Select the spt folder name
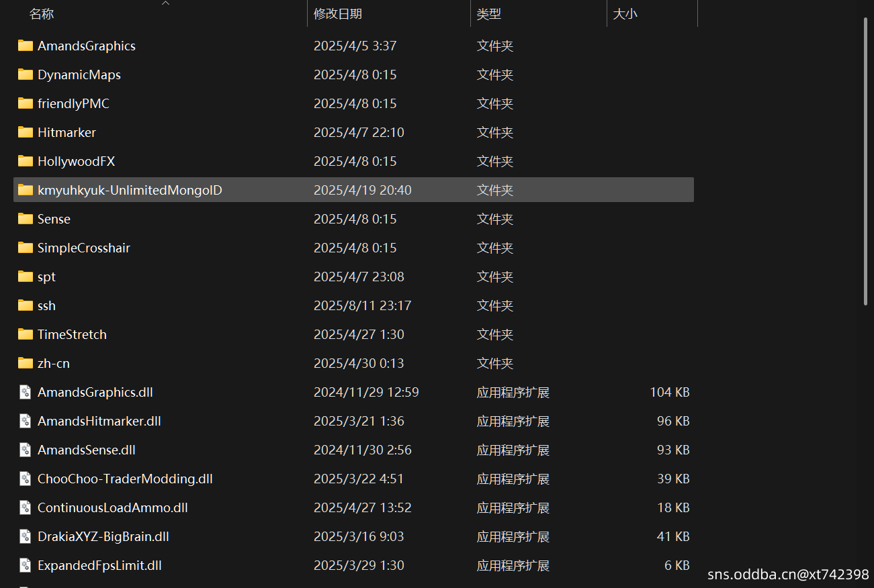Viewport: 874px width, 588px height. 46,277
